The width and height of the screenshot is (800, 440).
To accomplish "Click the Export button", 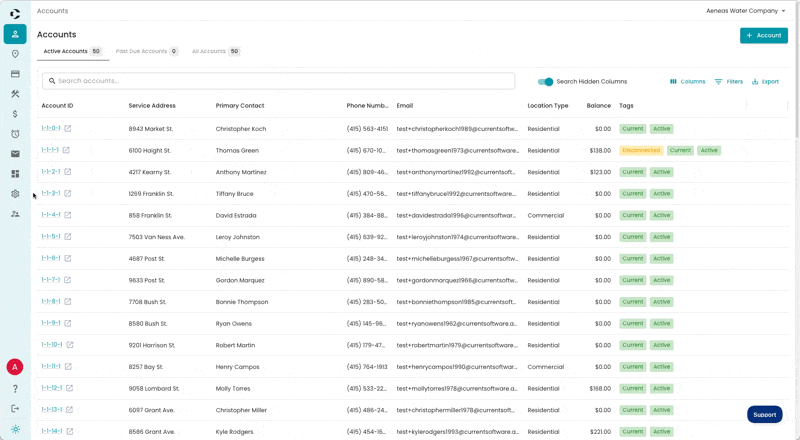I will pyautogui.click(x=765, y=82).
